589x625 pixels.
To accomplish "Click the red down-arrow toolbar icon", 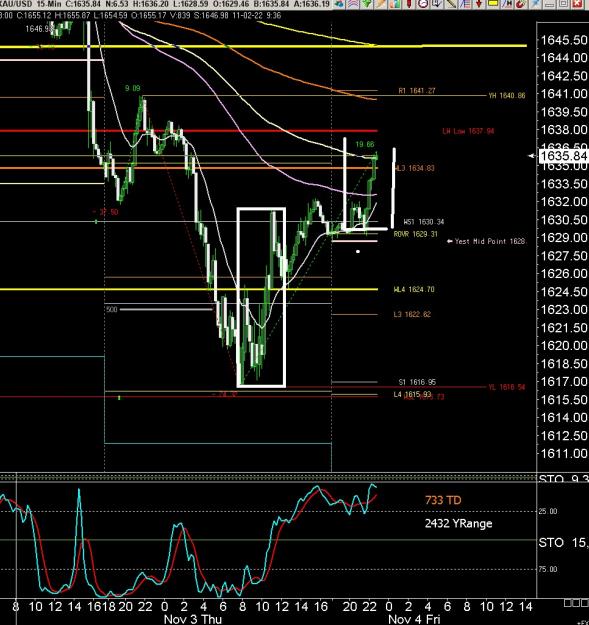I will (479, 4).
